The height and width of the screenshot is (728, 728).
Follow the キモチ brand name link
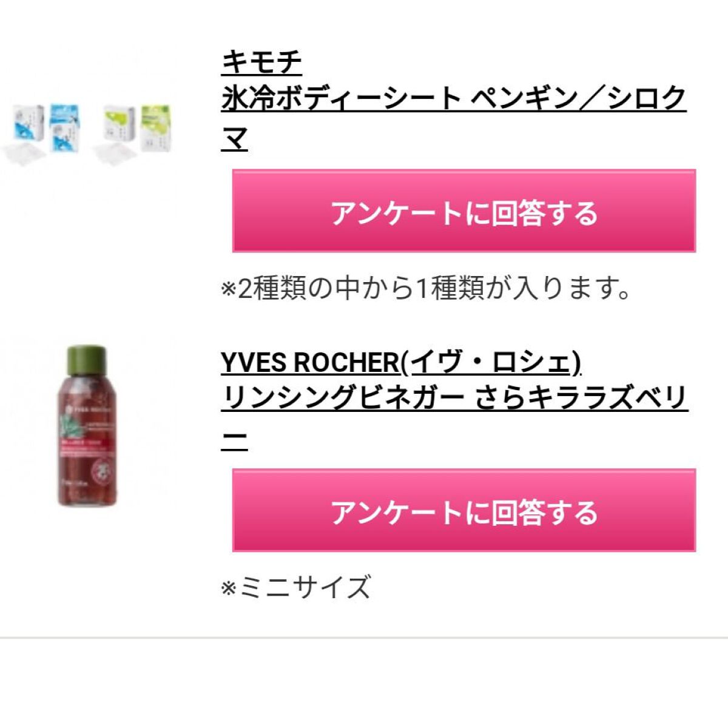(261, 61)
